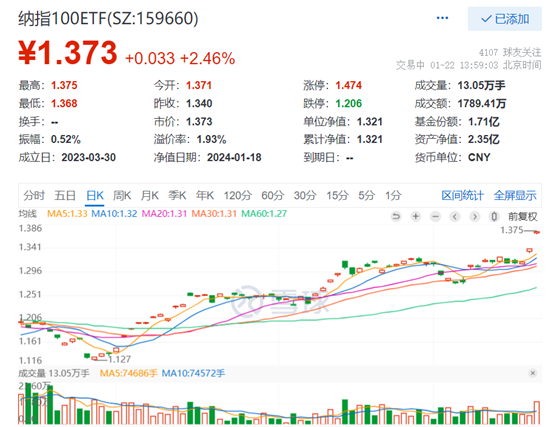Select the 周K chart tab
Viewport: 554px width, 427px height.
click(x=122, y=195)
